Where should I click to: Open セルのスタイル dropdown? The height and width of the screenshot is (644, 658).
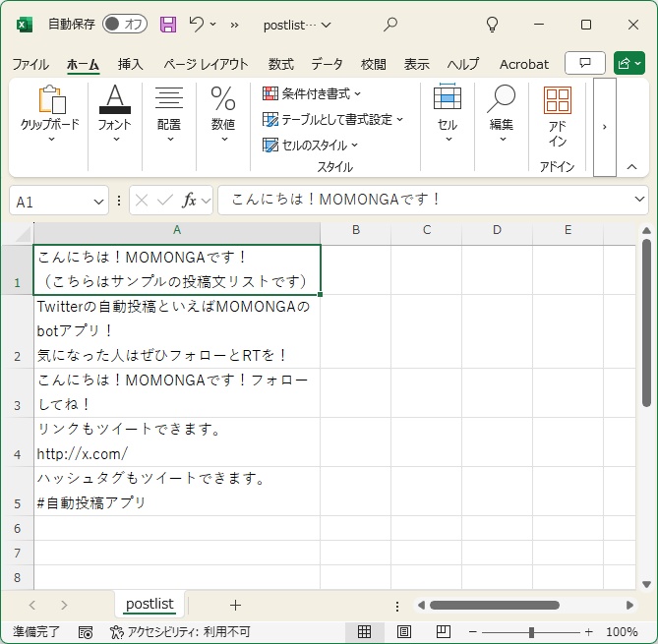point(310,146)
